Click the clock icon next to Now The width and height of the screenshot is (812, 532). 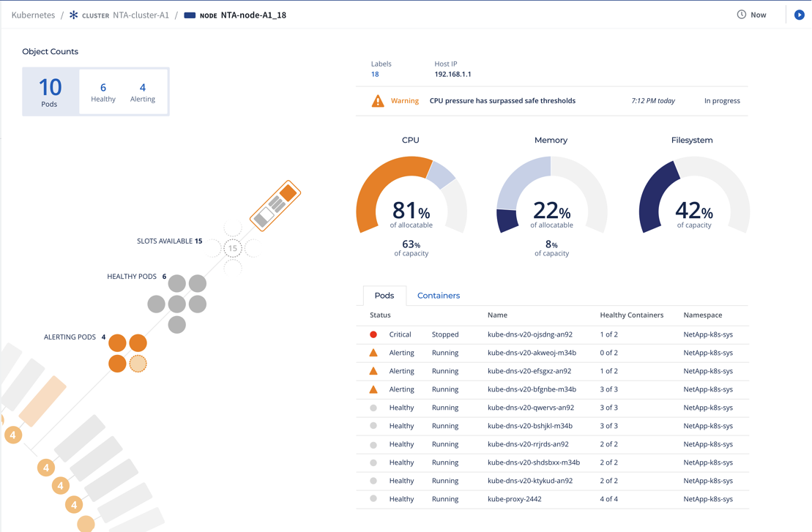pos(740,14)
